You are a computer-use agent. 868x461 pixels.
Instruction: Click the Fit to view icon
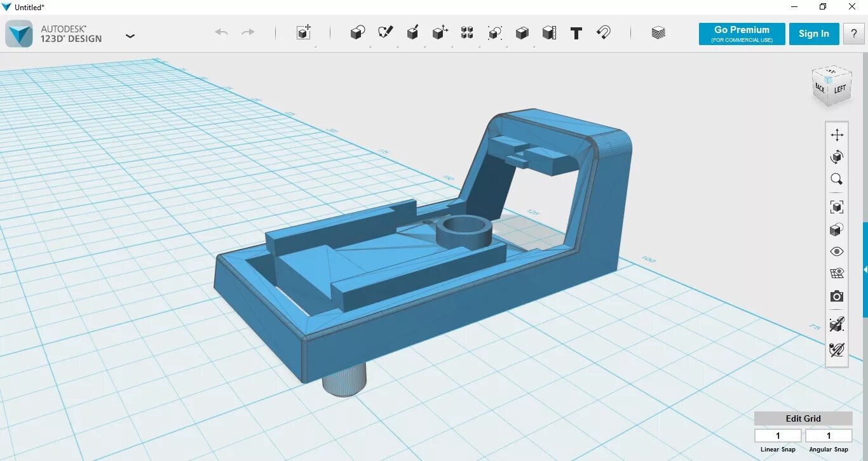(837, 206)
